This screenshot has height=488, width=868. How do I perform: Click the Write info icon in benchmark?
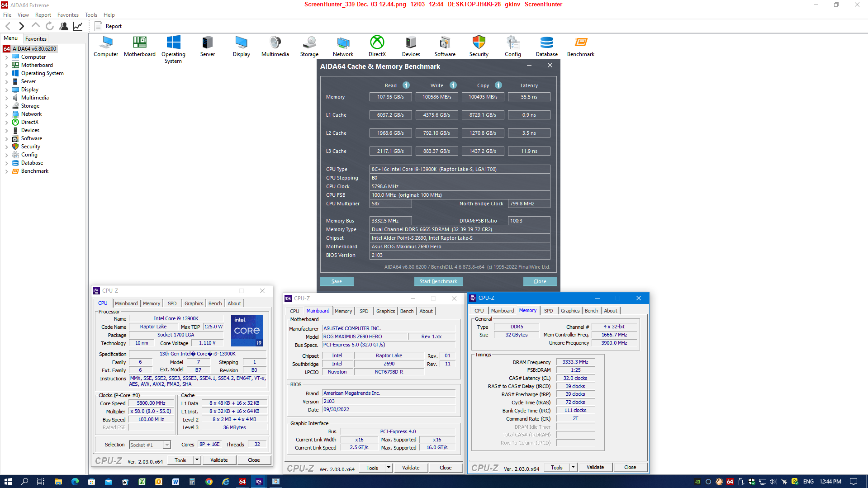pos(453,85)
